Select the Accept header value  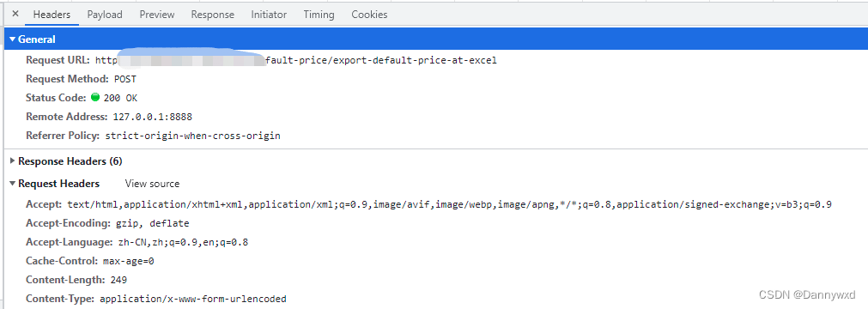pos(450,205)
